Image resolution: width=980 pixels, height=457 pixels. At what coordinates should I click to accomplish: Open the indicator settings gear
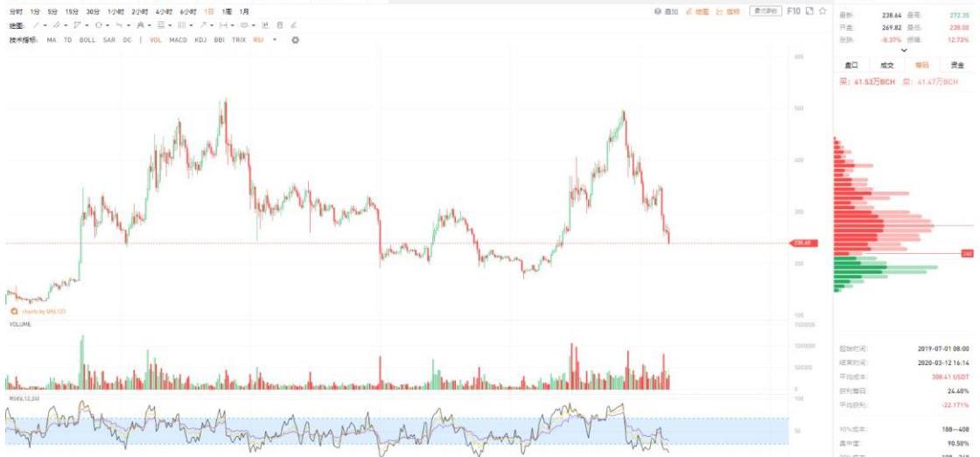(295, 40)
